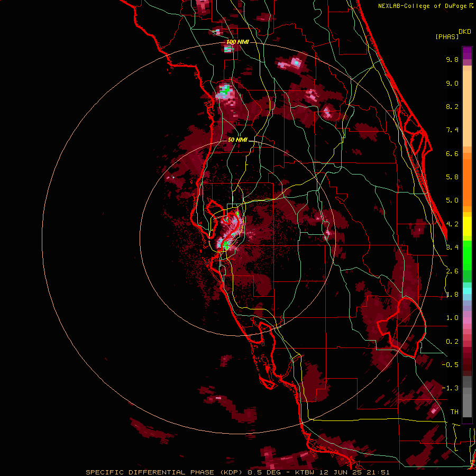Click the 50 NMI range ring label

point(237,140)
